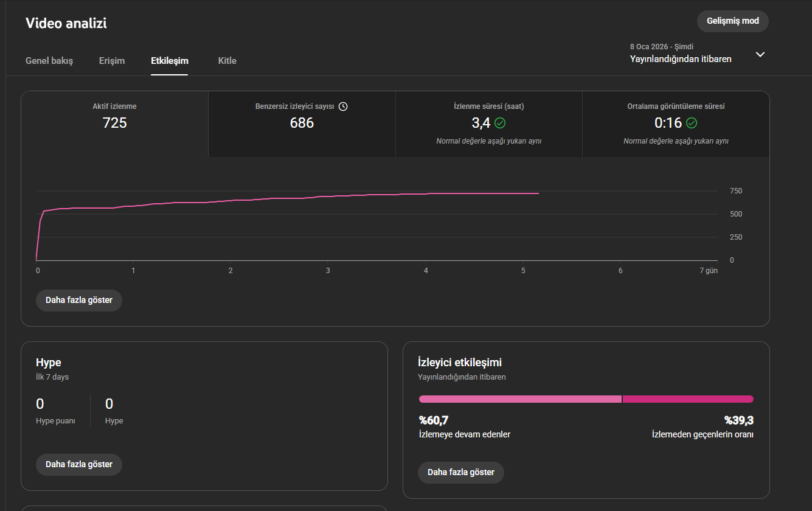Open Gelişmiş mod
812x511 pixels.
click(733, 21)
